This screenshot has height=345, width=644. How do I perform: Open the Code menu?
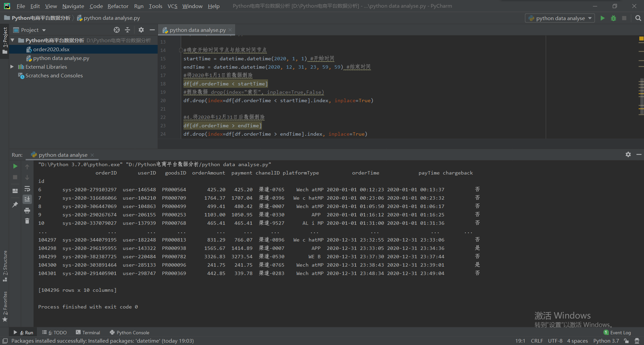click(x=96, y=6)
